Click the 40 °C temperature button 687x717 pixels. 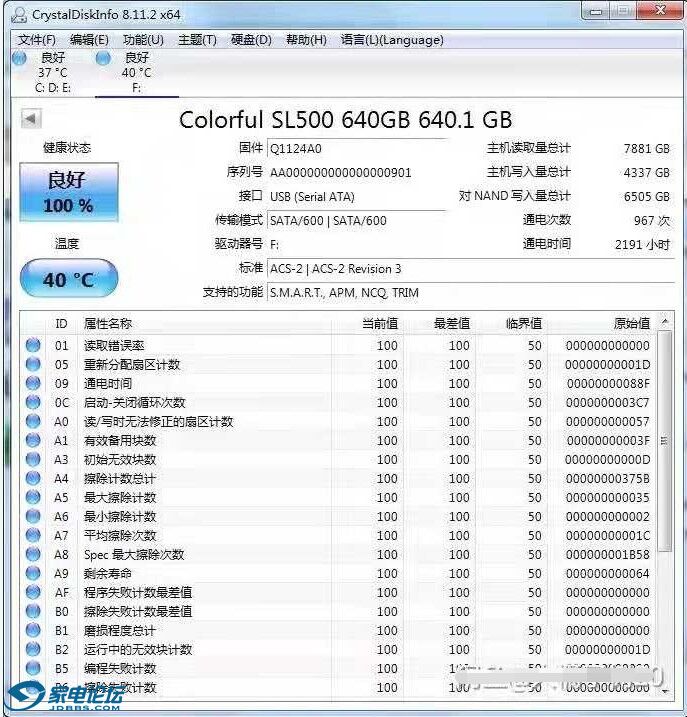[69, 278]
